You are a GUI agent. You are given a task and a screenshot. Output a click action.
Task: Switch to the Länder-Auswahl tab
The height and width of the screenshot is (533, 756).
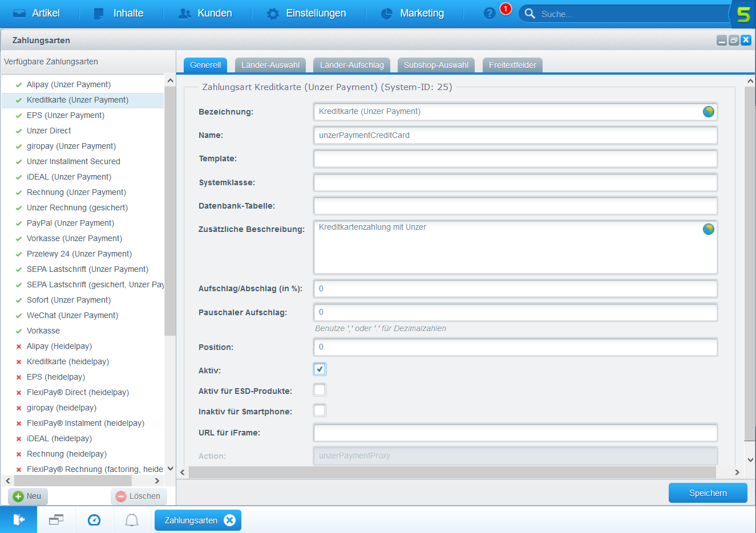click(x=270, y=65)
